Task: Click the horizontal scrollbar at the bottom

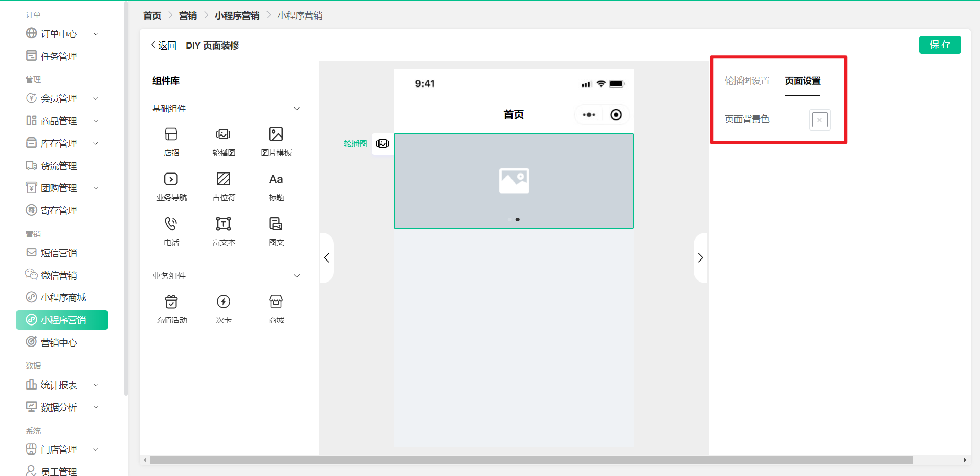Action: [531, 460]
